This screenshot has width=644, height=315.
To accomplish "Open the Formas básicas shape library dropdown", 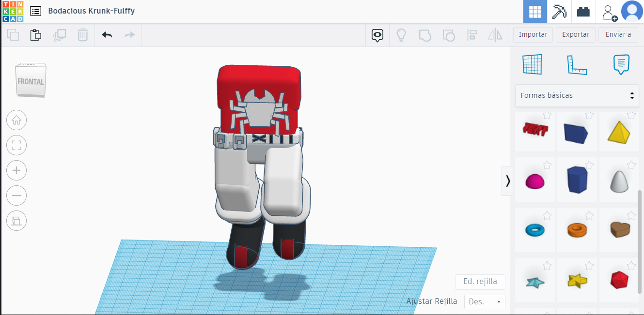I will click(577, 95).
